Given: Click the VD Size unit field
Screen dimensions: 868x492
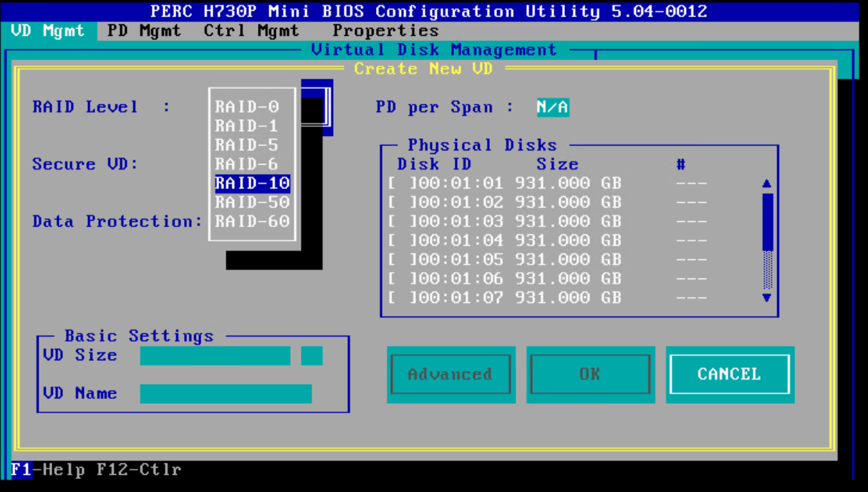Looking at the screenshot, I should 312,355.
